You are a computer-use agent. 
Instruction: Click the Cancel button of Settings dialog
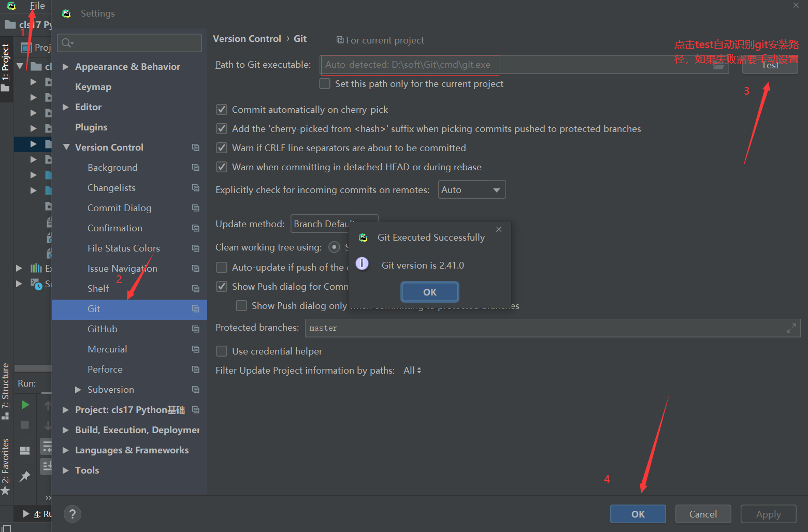(x=703, y=514)
